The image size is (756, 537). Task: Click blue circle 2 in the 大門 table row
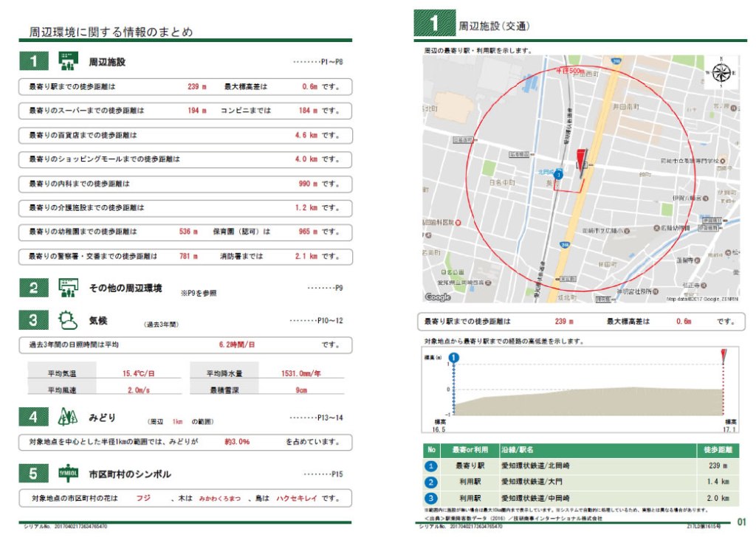pos(430,482)
